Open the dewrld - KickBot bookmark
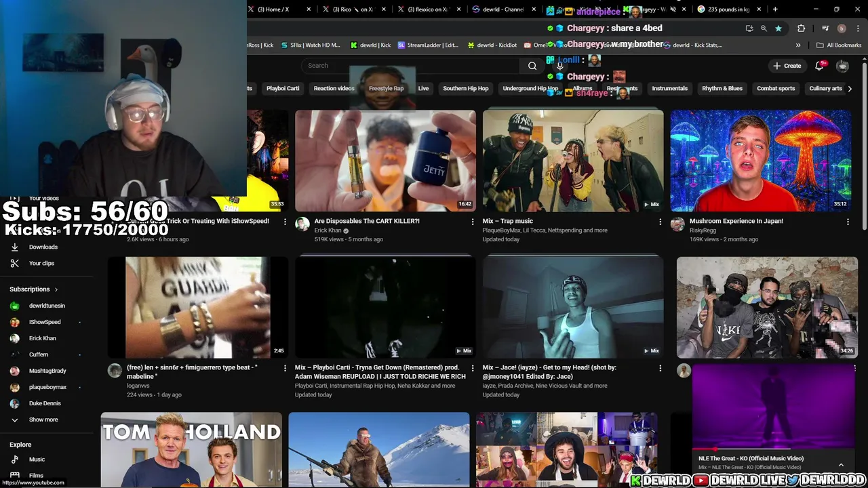Viewport: 868px width, 488px height. 492,45
